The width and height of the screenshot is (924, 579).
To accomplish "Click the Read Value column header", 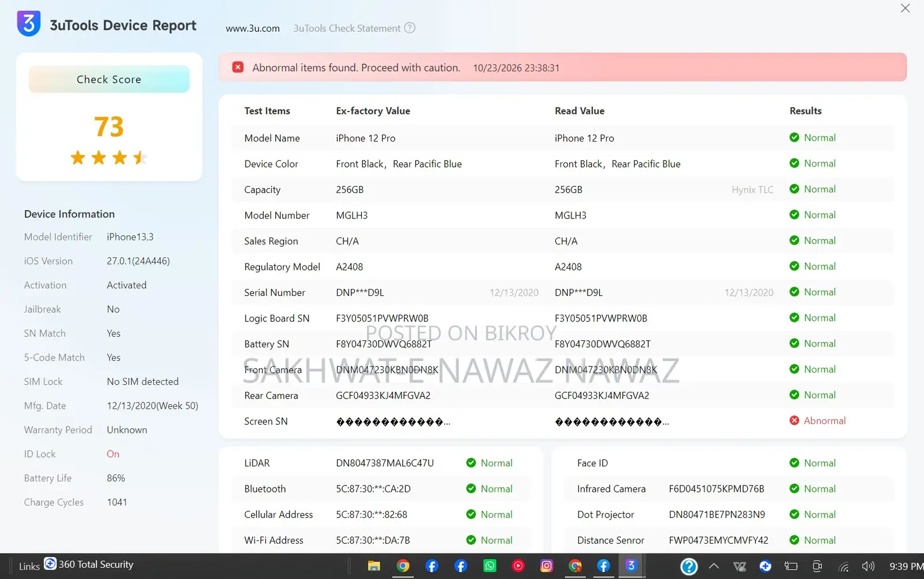I will pos(580,111).
